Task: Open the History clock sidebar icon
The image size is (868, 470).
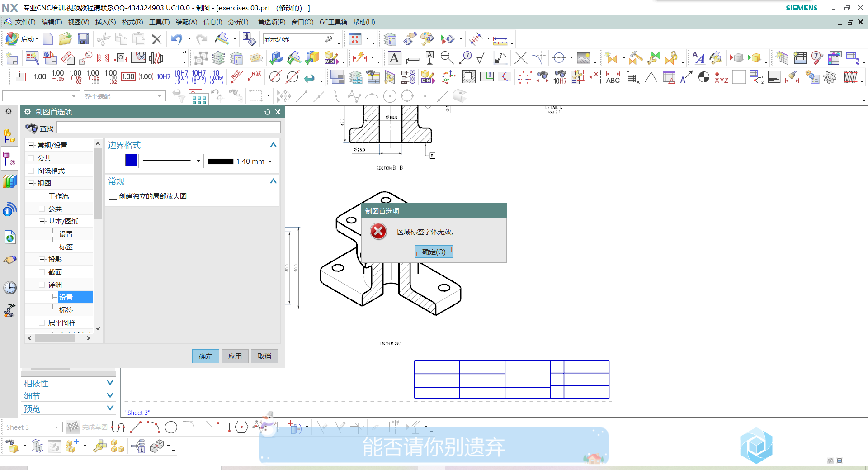Action: click(x=10, y=288)
